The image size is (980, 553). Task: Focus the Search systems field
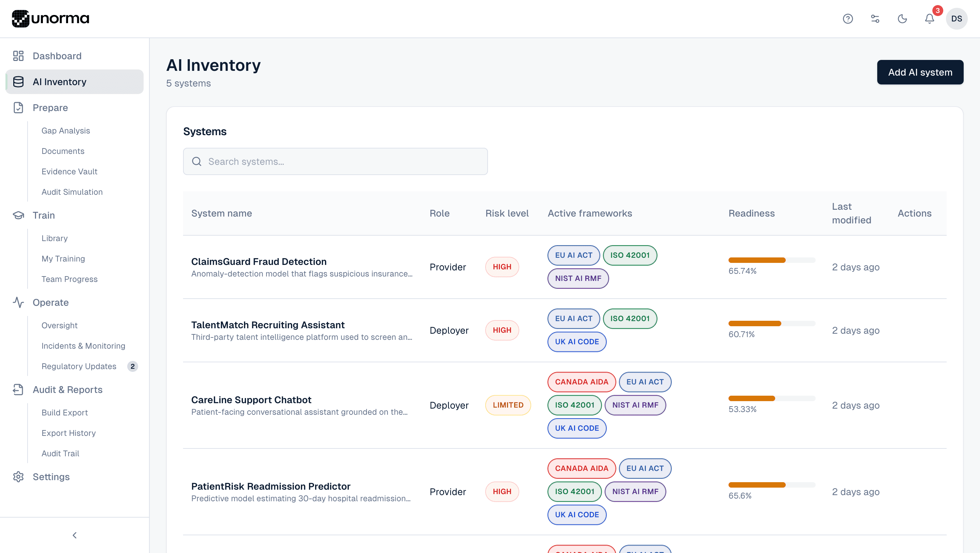click(x=335, y=162)
